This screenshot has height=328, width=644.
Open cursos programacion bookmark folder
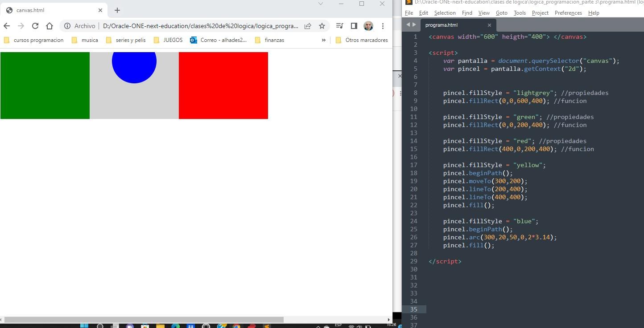[33, 40]
